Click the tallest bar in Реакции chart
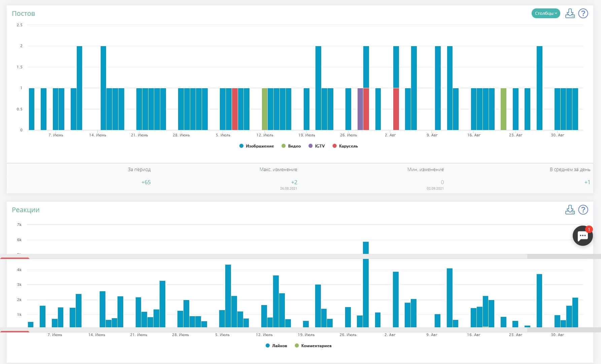This screenshot has height=364, width=601. point(366,286)
